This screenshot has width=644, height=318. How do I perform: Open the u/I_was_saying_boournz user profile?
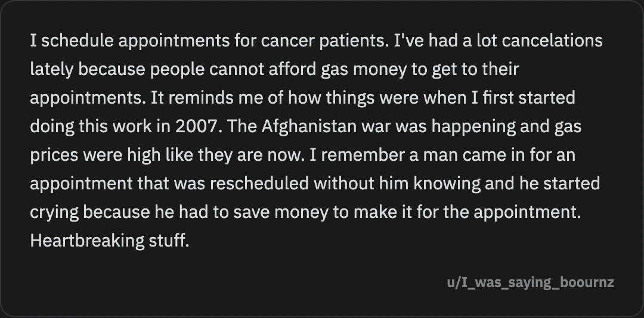pos(530,282)
